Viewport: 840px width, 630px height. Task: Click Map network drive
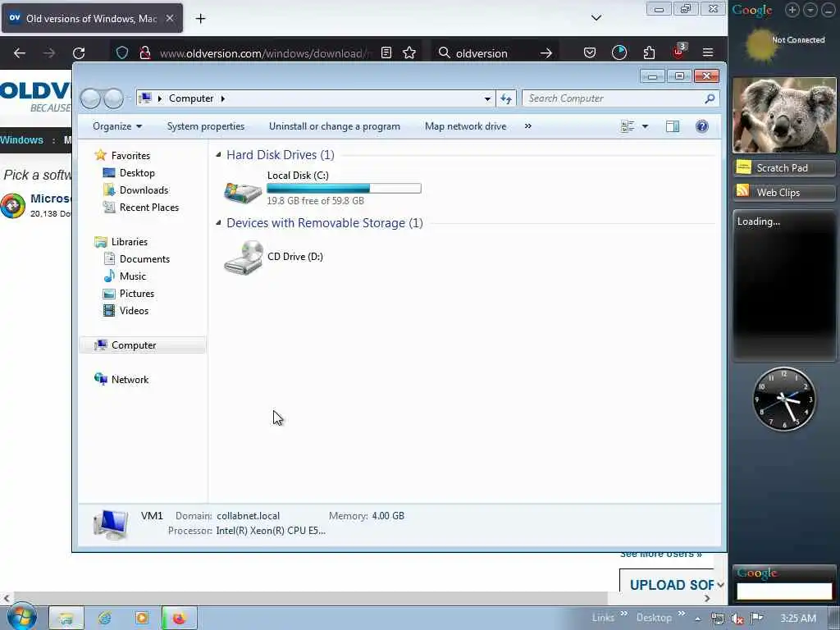pyautogui.click(x=466, y=126)
